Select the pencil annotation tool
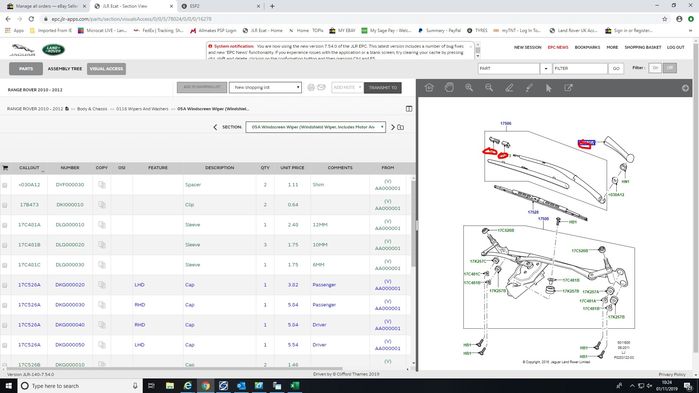 (509, 88)
